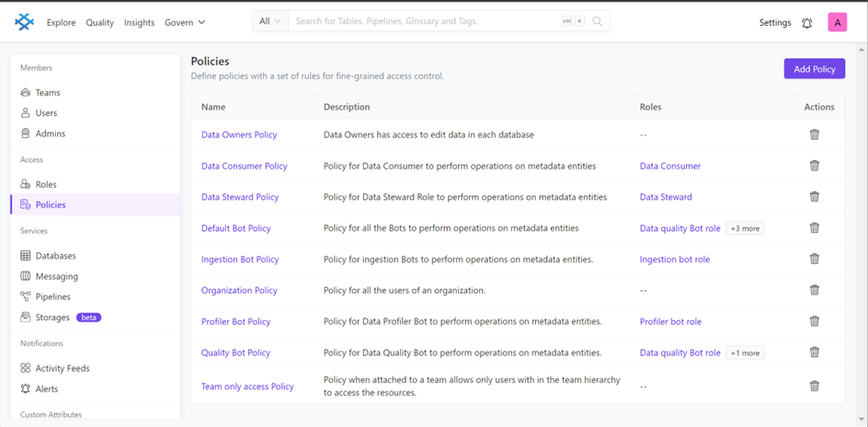Image resolution: width=868 pixels, height=427 pixels.
Task: Open the Insights menu item
Action: tap(139, 22)
